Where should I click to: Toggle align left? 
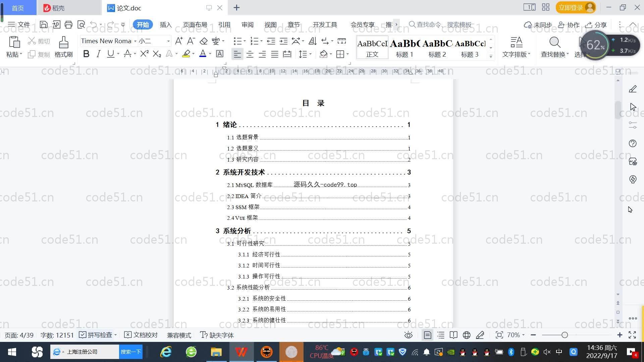[237, 54]
